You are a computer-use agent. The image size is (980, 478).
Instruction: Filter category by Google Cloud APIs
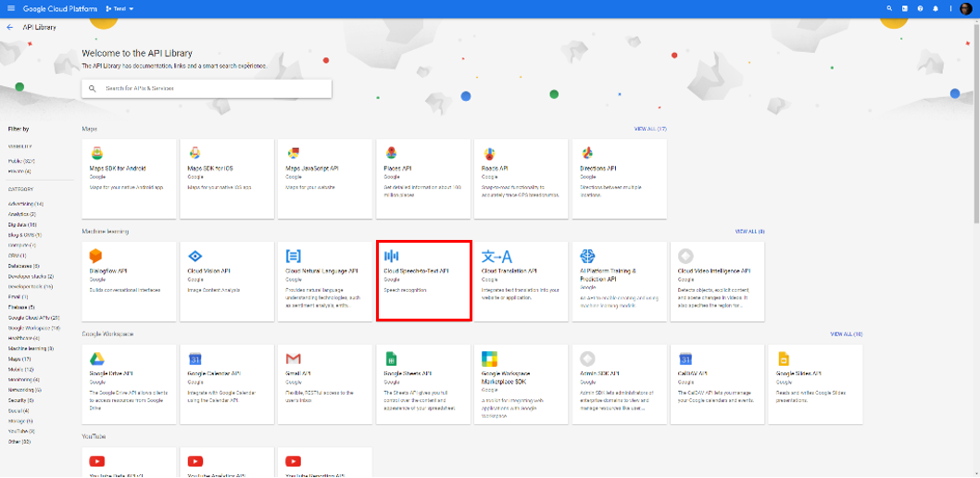[33, 318]
